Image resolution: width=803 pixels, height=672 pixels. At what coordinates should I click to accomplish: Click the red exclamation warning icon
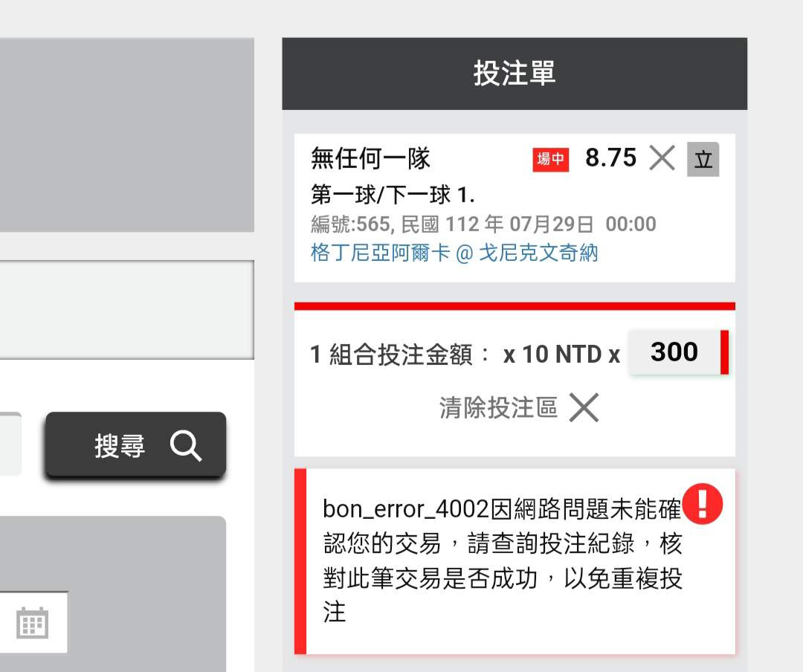coord(702,504)
